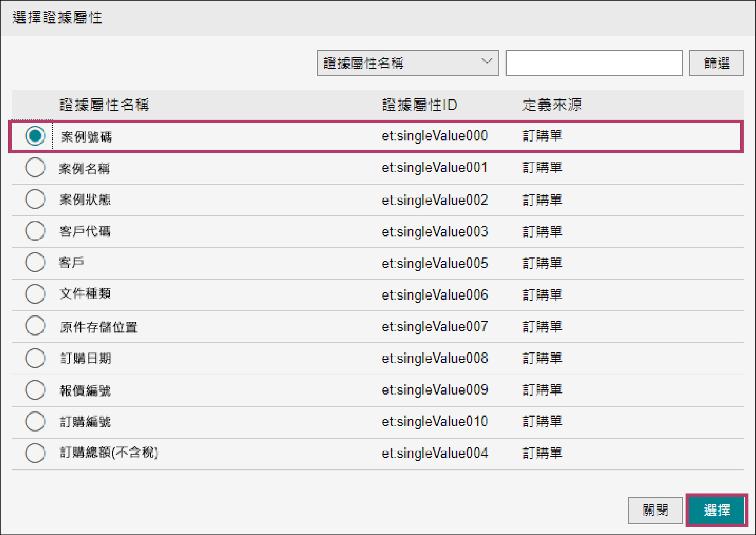
Task: Select radio for 客戶 attribute
Action: [x=35, y=263]
